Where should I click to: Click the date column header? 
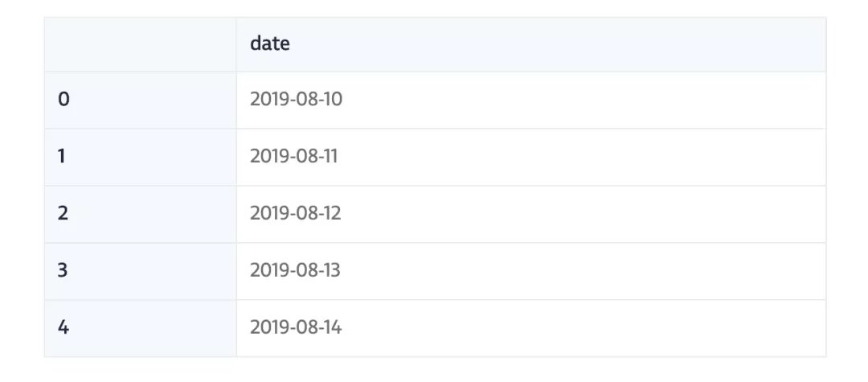tap(269, 44)
